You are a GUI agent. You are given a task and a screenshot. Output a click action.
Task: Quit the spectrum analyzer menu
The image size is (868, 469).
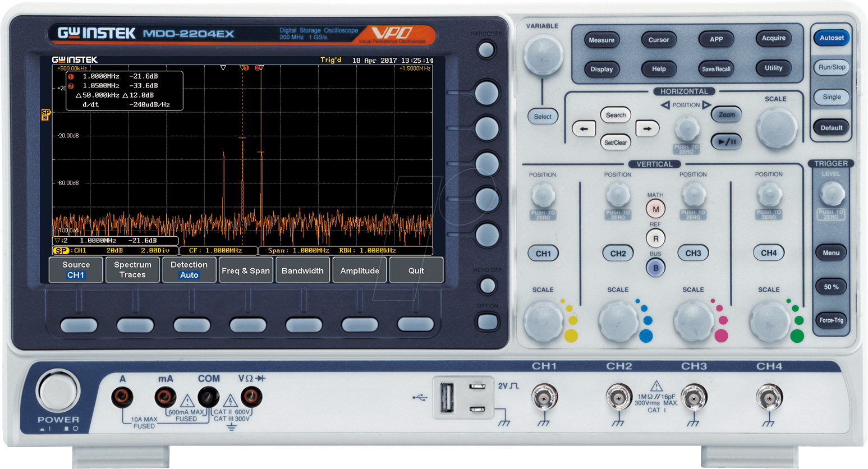coord(416,270)
